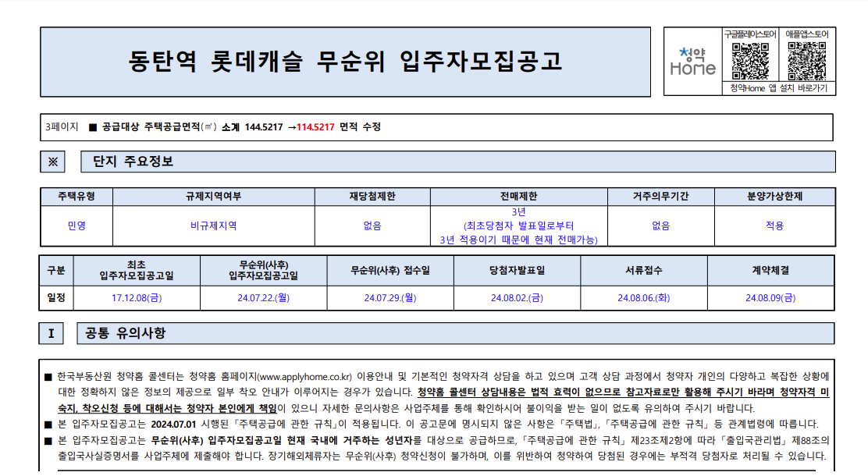Click the date 17.12.08(금)

(137, 298)
